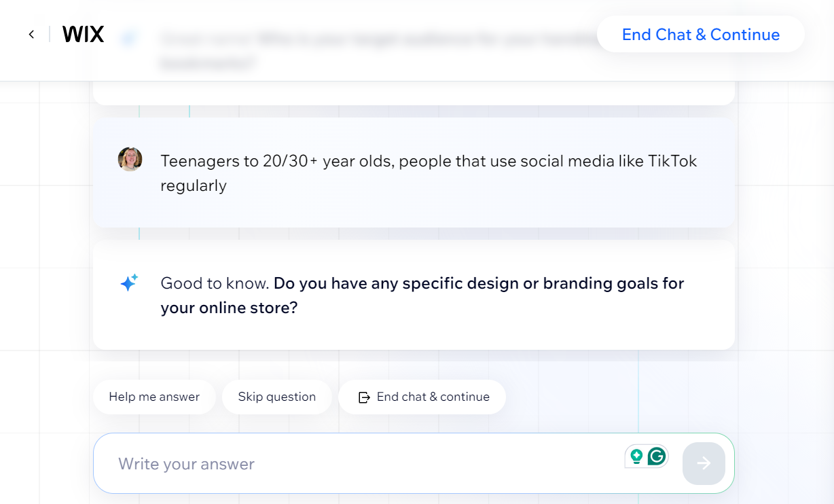The image size is (834, 504).
Task: Choose End chat & continue below the message
Action: [422, 397]
